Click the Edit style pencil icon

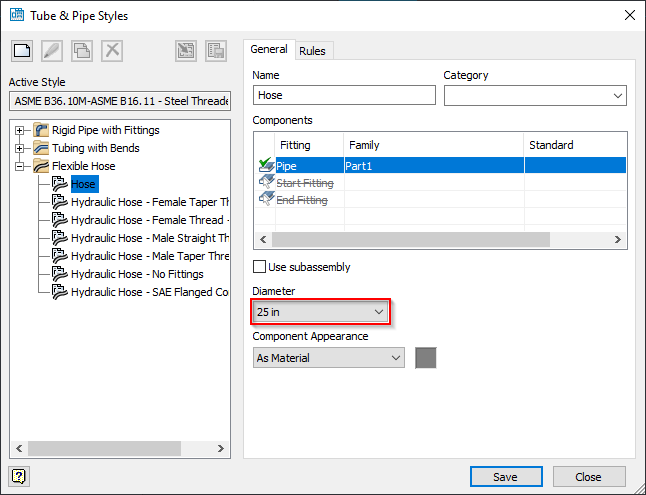tap(51, 51)
